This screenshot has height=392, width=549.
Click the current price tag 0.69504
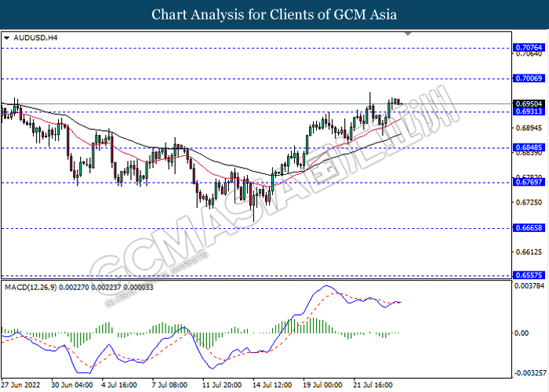pos(529,103)
